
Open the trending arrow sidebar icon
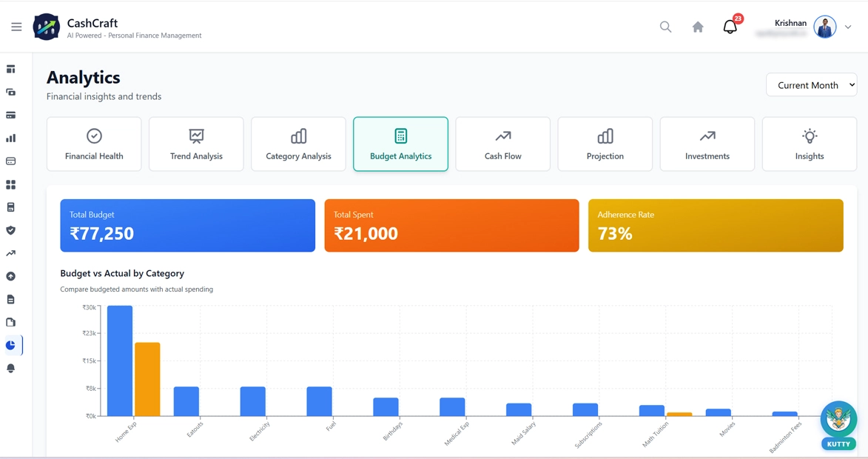coord(10,254)
